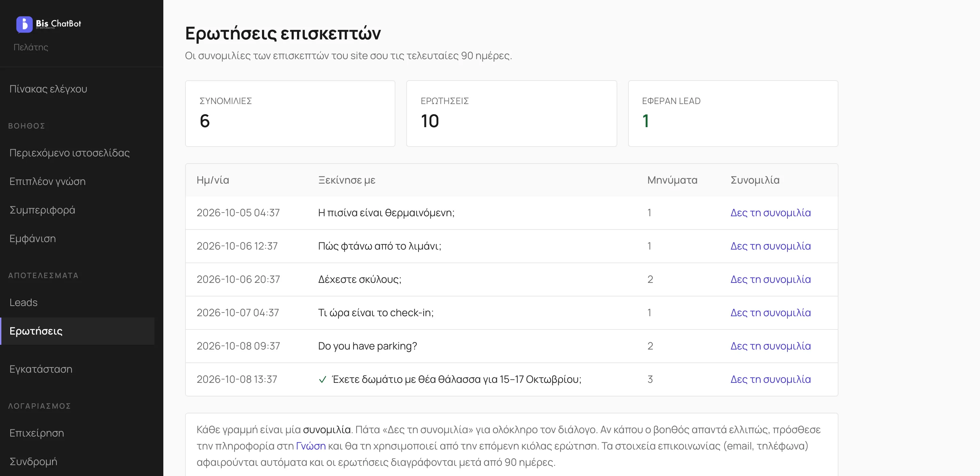980x476 pixels.
Task: Select the active Ερωτήσεις sidebar item
Action: (x=77, y=331)
